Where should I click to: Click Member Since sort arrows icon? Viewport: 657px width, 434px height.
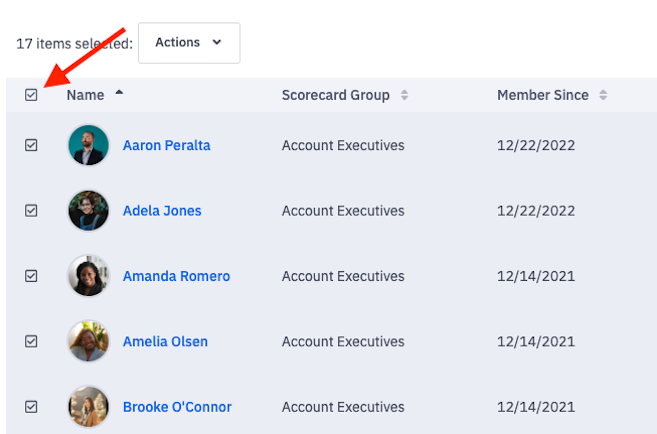[603, 95]
